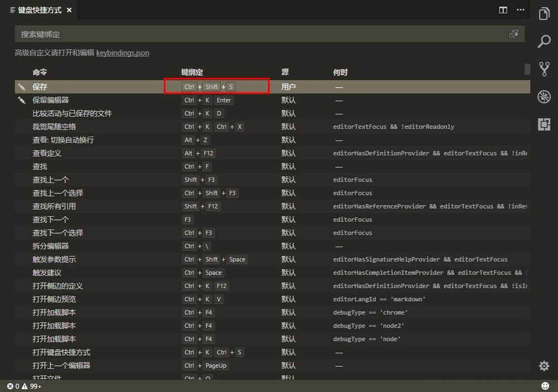Click inside the 搜索键绑定 search field

click(x=223, y=33)
